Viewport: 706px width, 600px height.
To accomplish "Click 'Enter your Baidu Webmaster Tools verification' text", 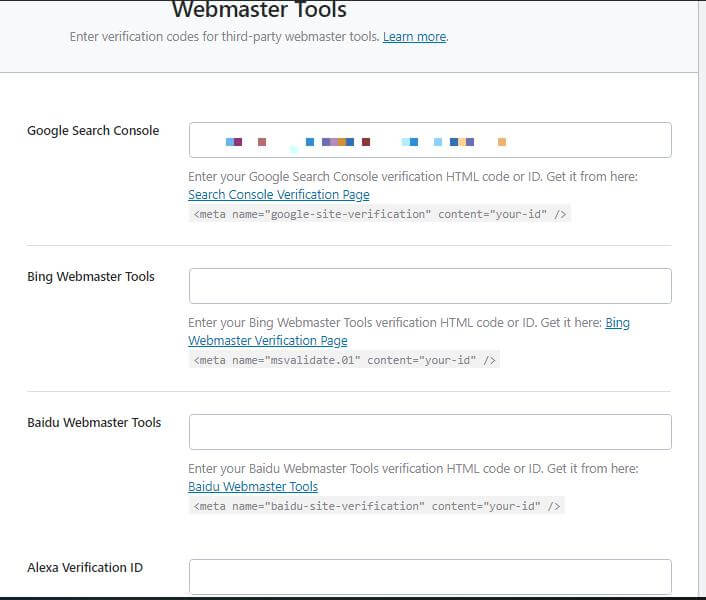I will click(413, 469).
